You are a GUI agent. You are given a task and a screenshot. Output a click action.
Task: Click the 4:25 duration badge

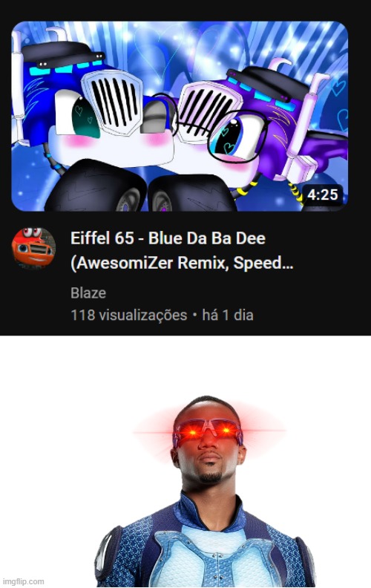click(x=323, y=195)
